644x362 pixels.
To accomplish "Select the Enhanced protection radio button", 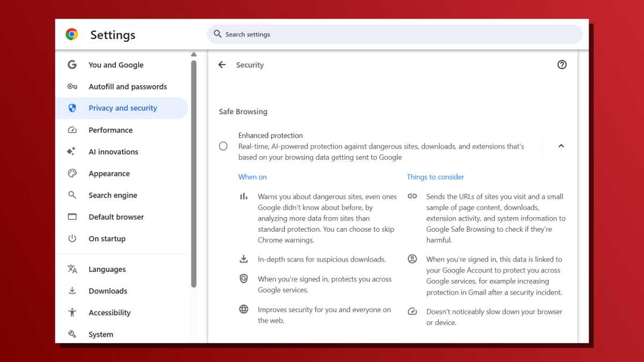I will [223, 145].
